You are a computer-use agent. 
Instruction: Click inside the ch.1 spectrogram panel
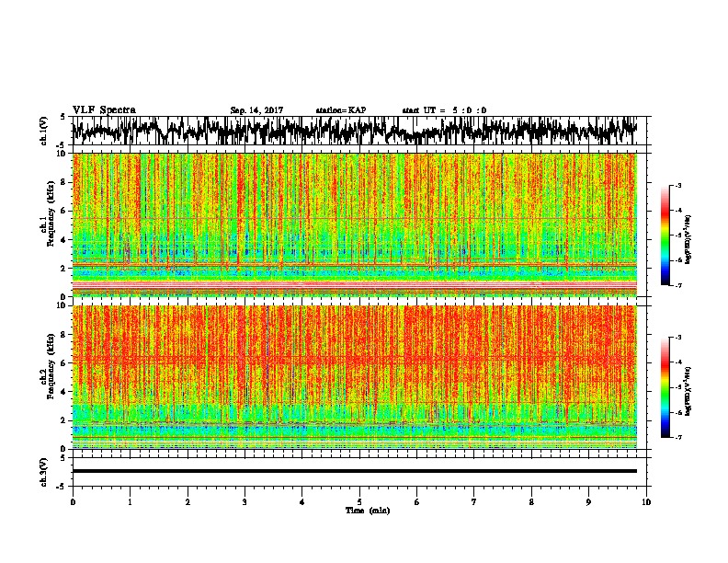click(x=354, y=224)
